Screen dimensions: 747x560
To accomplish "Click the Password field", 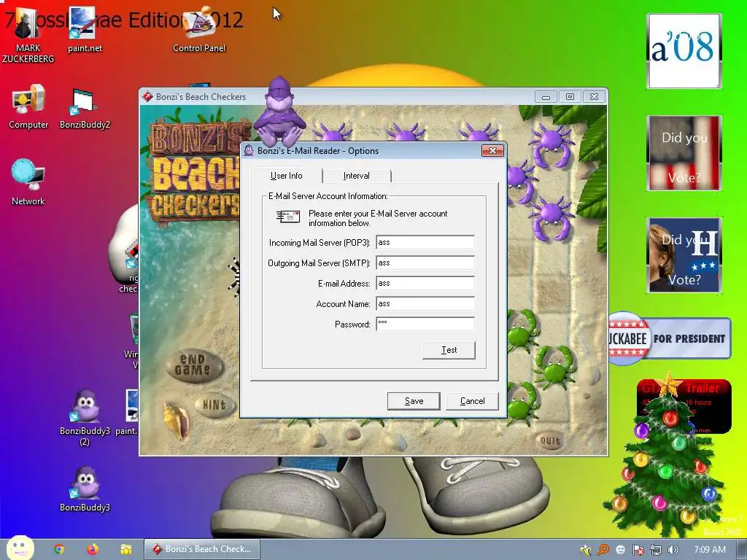I will tap(425, 324).
